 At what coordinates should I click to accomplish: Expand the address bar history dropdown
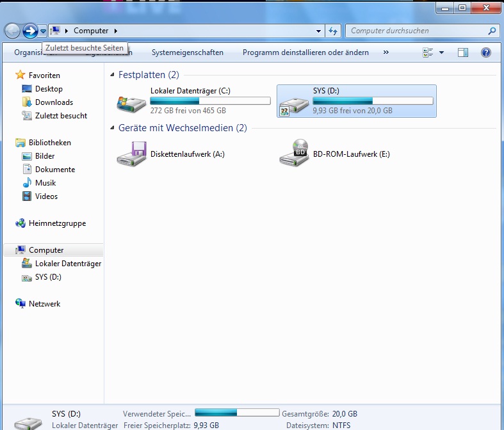click(x=319, y=31)
